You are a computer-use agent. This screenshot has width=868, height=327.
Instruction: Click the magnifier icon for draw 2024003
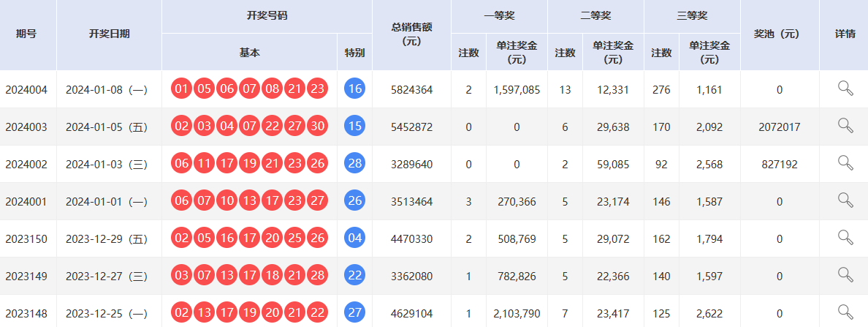(845, 126)
